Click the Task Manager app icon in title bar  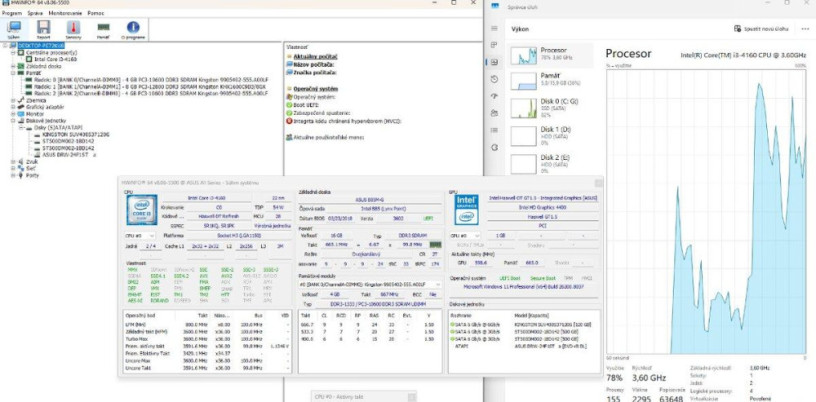(x=494, y=7)
